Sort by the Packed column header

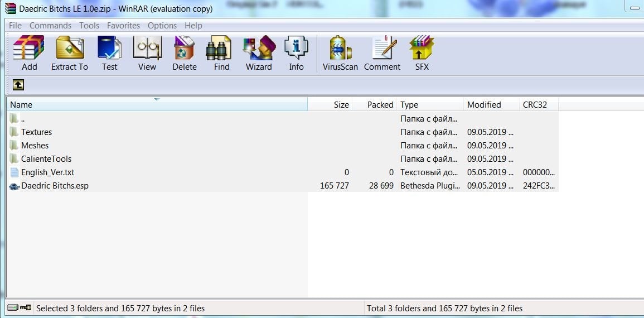pyautogui.click(x=375, y=105)
